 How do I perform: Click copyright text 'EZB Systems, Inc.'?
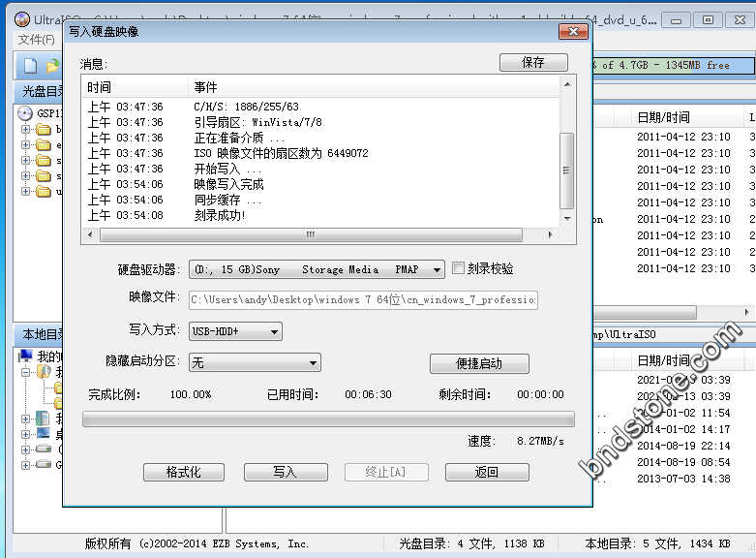click(x=260, y=544)
